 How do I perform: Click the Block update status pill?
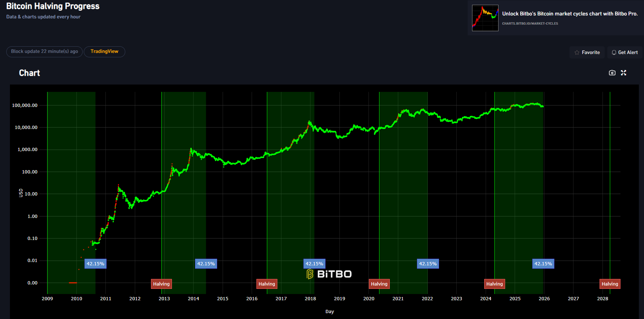click(44, 51)
